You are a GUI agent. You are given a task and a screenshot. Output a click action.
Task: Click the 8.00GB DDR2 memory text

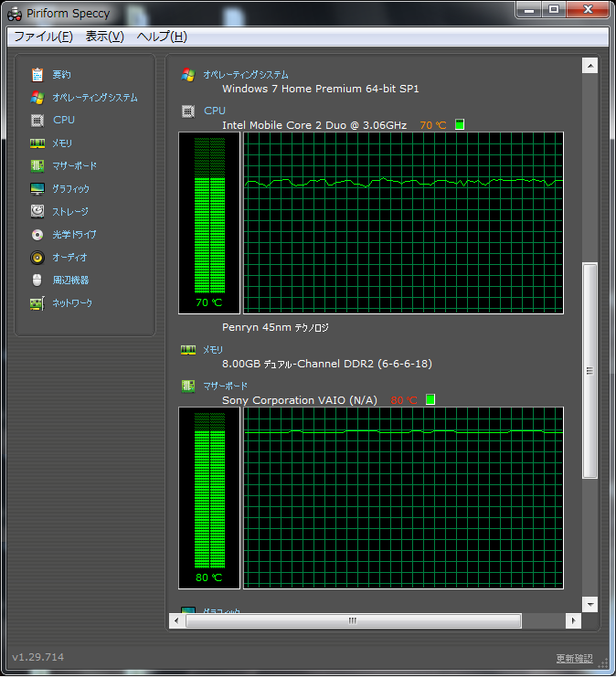[x=327, y=364]
